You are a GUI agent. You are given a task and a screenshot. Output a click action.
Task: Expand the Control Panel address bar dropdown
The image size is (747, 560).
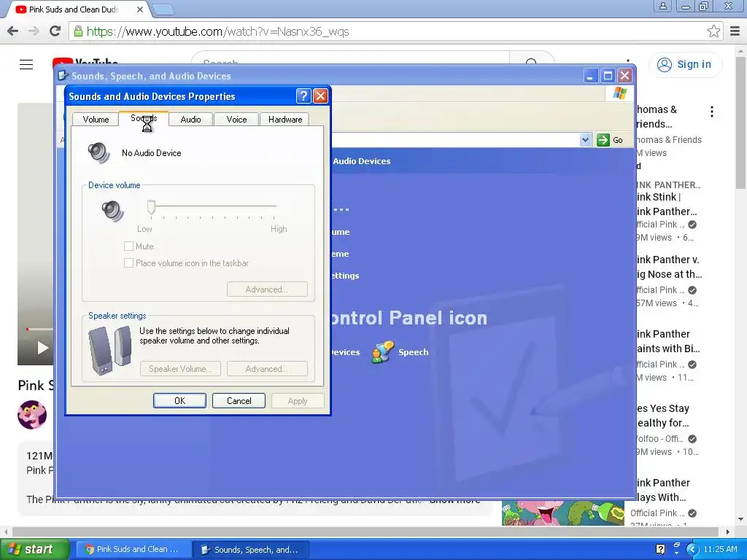pos(586,140)
